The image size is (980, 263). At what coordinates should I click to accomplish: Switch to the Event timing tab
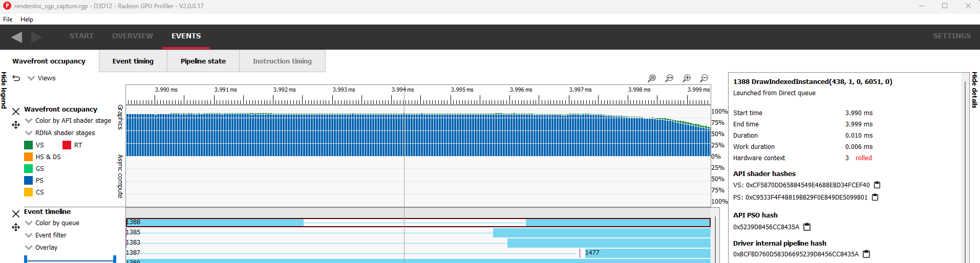[x=133, y=61]
